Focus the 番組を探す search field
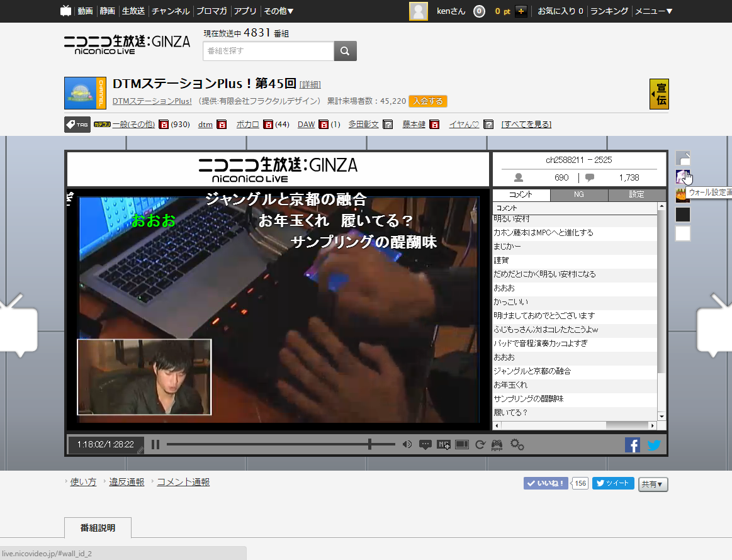The image size is (732, 560). [268, 51]
